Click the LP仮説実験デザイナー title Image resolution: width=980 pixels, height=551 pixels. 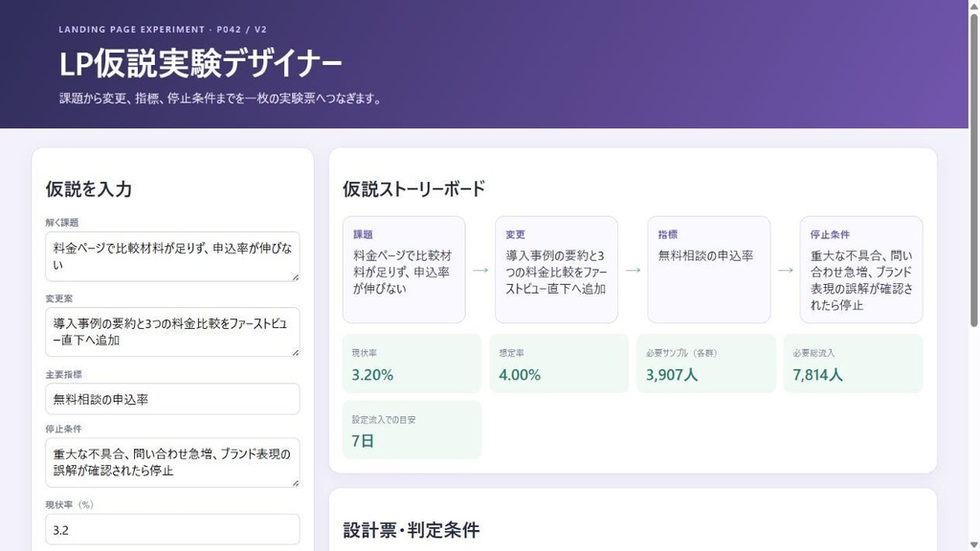tap(201, 64)
